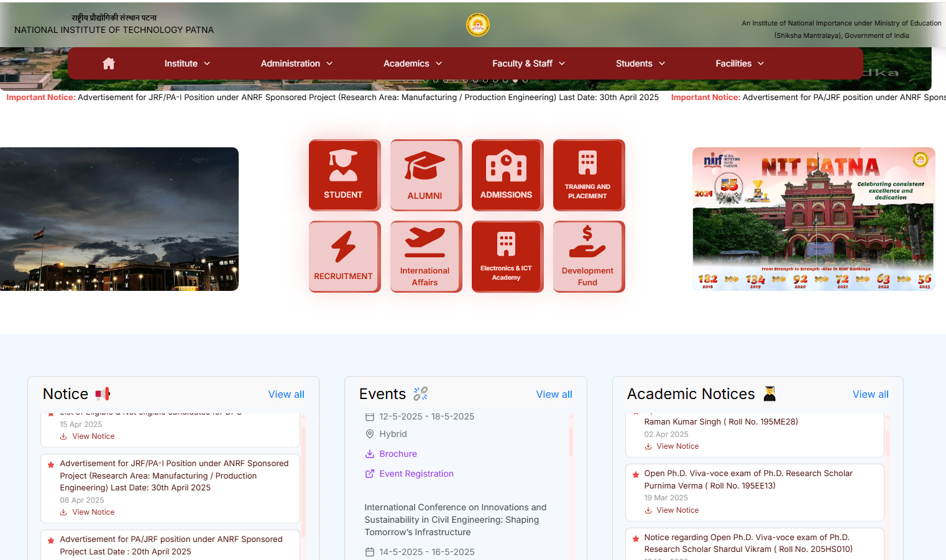Click the RECRUITMENT lightning bolt tile
The width and height of the screenshot is (946, 560).
[x=344, y=256]
